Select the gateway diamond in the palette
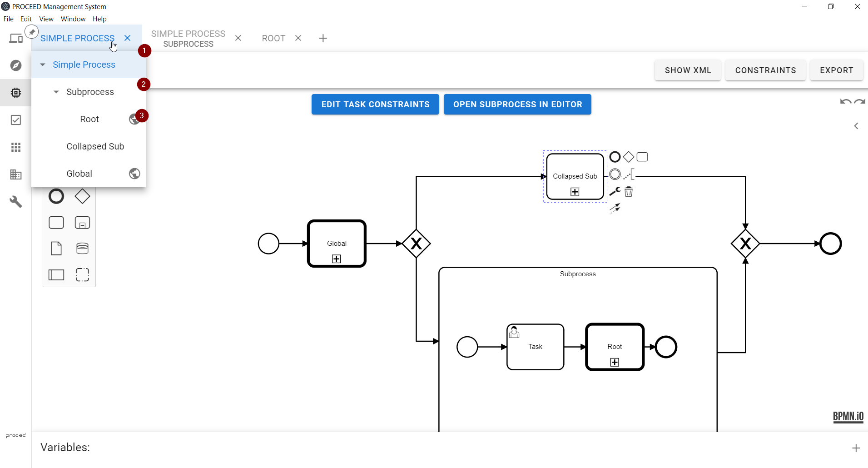Screen dimensions: 868x468 point(82,197)
